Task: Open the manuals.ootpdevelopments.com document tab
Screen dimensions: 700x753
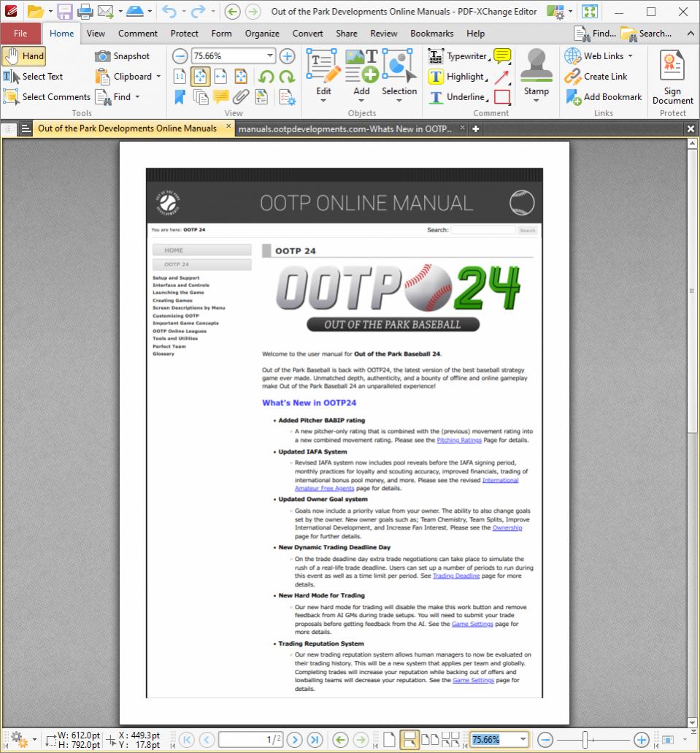Action: click(345, 129)
